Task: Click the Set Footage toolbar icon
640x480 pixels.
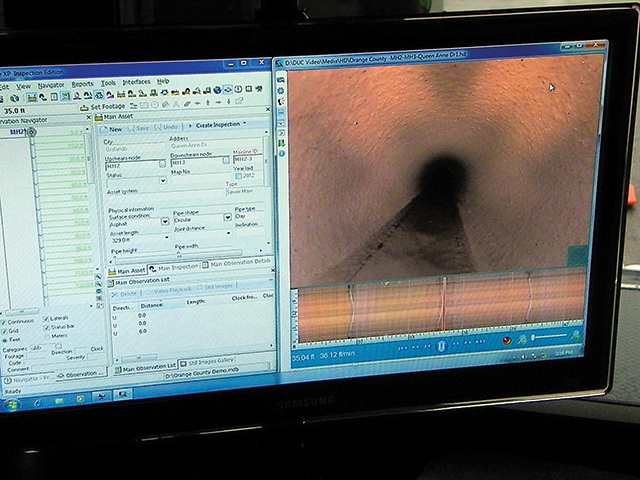Action: point(83,106)
